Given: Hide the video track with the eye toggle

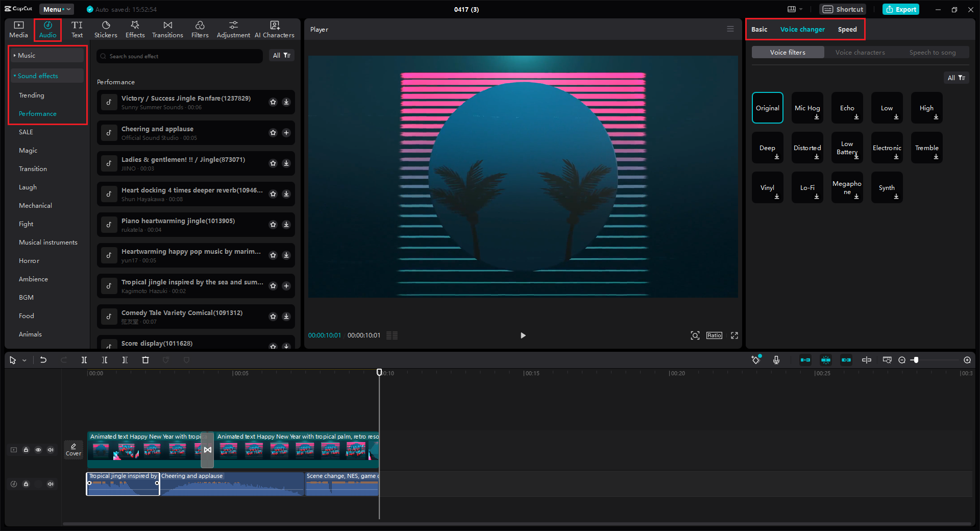Looking at the screenshot, I should [x=38, y=450].
